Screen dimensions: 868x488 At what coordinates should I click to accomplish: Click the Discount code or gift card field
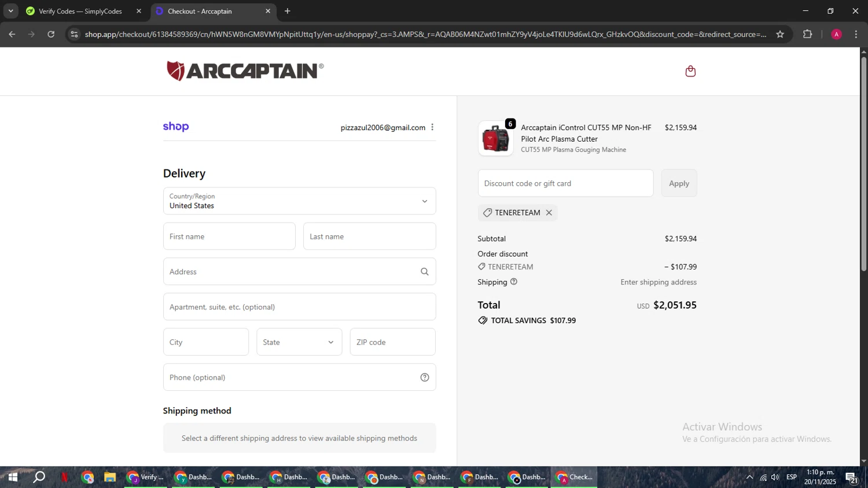pyautogui.click(x=565, y=183)
